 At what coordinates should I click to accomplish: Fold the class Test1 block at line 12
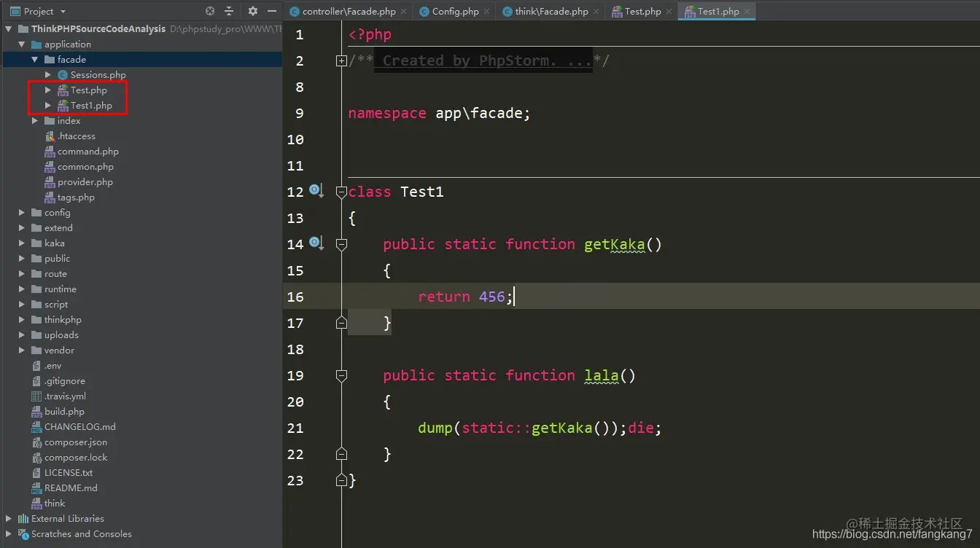(341, 192)
